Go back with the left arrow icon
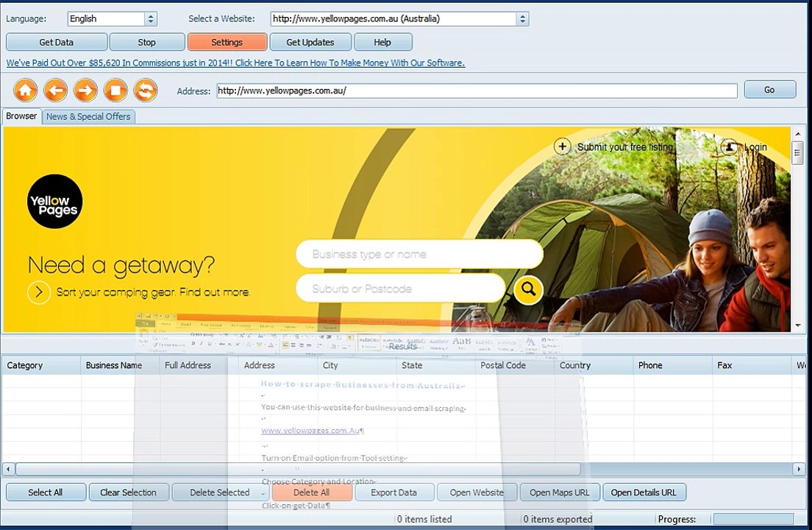This screenshot has width=812, height=530. 55,90
